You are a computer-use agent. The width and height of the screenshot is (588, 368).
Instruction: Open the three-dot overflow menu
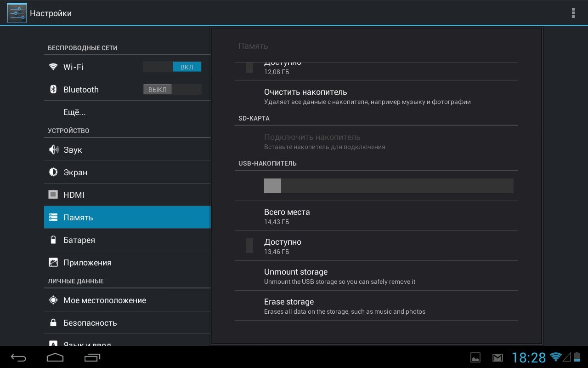[x=573, y=13]
